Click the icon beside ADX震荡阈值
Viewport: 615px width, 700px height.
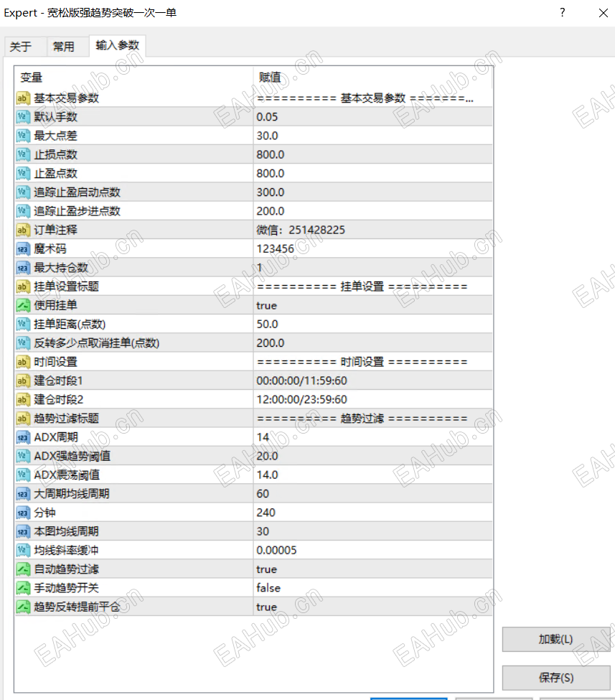(22, 475)
